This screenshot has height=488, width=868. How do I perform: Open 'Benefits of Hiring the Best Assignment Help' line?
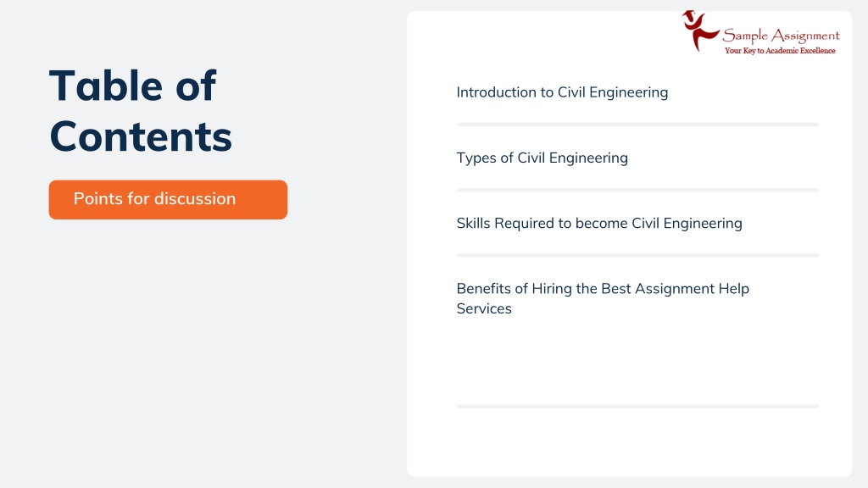[603, 289]
